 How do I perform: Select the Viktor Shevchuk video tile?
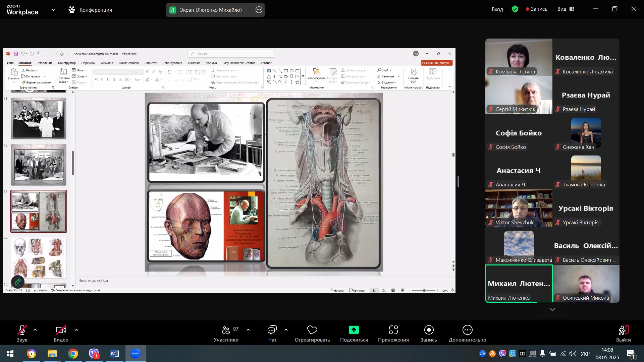pyautogui.click(x=519, y=208)
